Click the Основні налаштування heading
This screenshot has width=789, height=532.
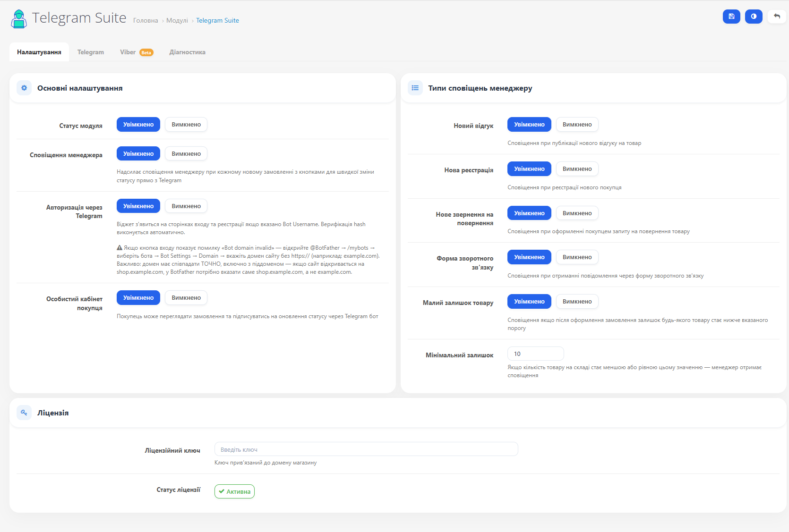(80, 88)
